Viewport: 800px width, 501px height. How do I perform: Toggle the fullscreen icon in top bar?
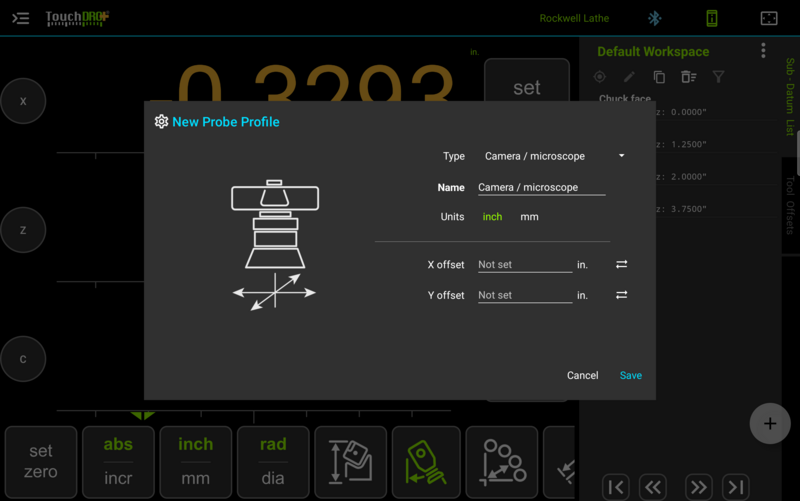[x=769, y=18]
